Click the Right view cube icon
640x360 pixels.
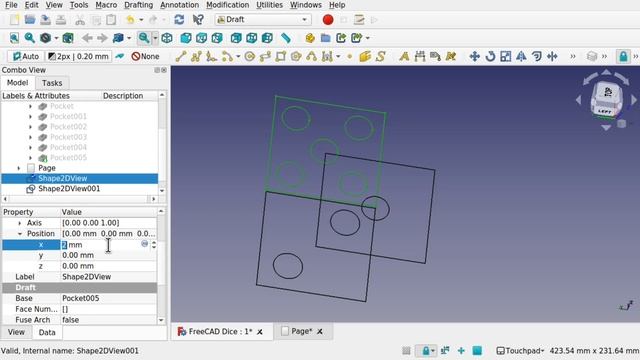tap(217, 38)
